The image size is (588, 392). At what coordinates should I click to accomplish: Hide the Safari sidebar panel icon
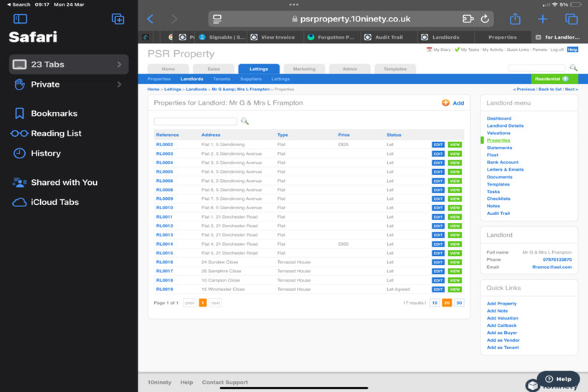(20, 19)
